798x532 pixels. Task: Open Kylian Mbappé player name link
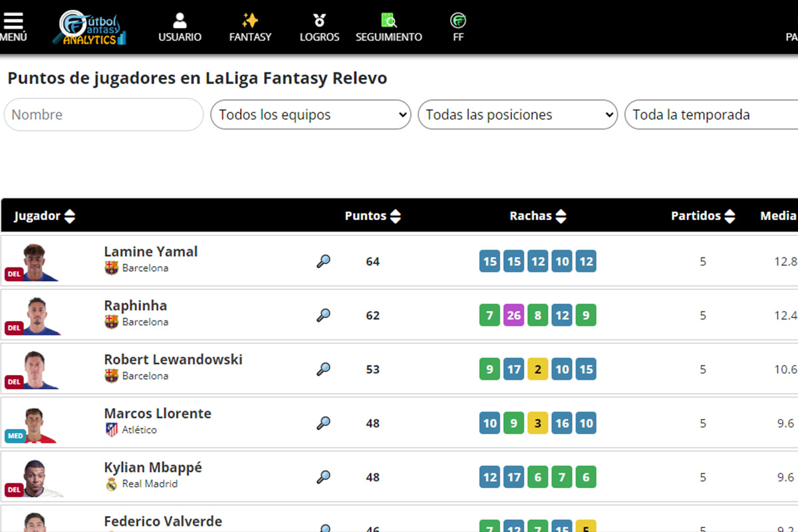(153, 467)
